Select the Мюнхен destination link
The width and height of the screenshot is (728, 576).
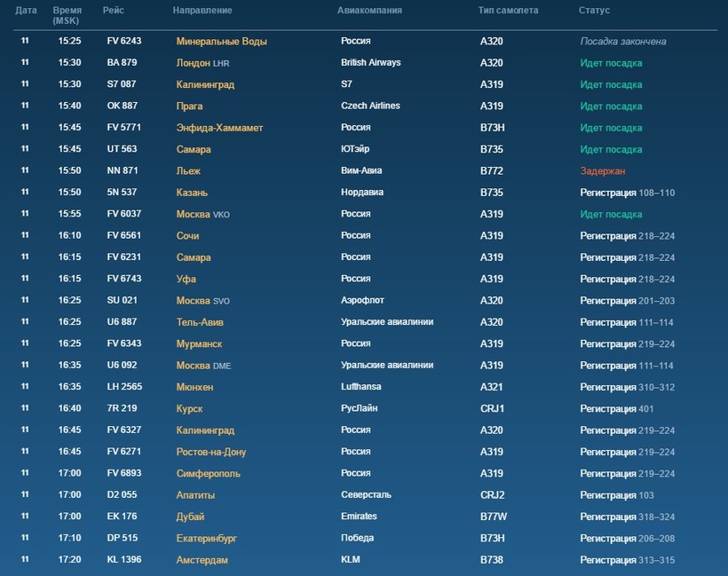(194, 387)
